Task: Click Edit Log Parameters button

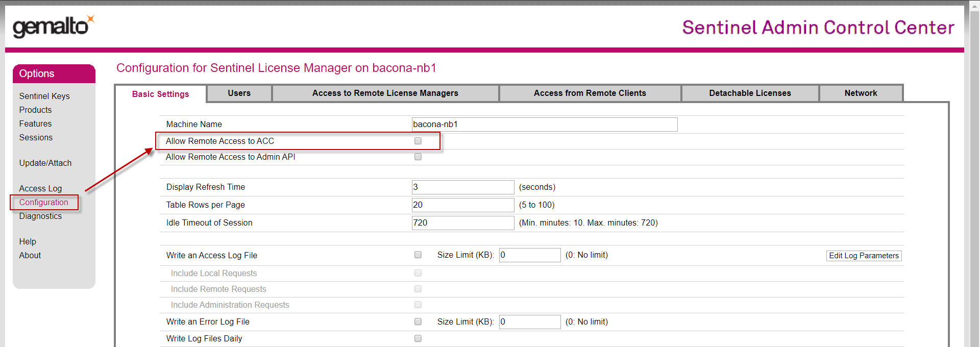Action: [x=864, y=256]
